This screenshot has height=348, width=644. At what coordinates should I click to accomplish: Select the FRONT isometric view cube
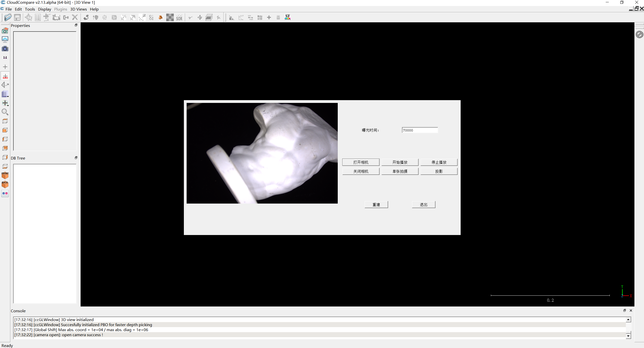point(5,175)
